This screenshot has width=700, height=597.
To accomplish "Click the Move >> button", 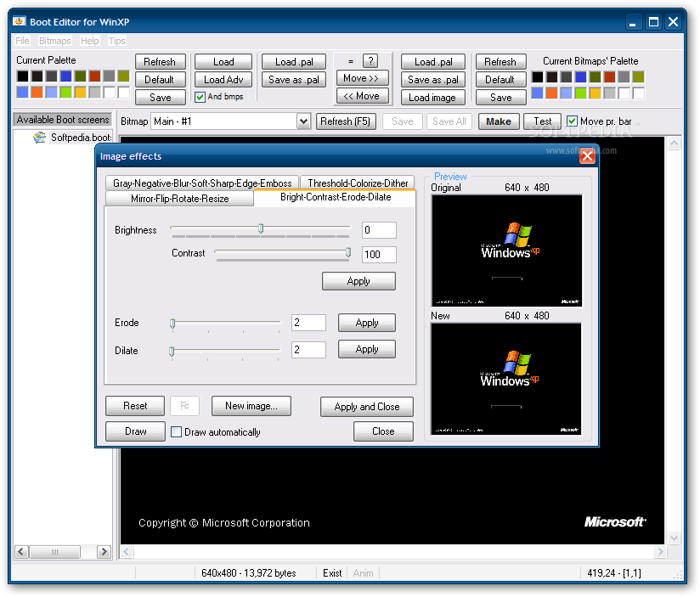I will click(362, 78).
